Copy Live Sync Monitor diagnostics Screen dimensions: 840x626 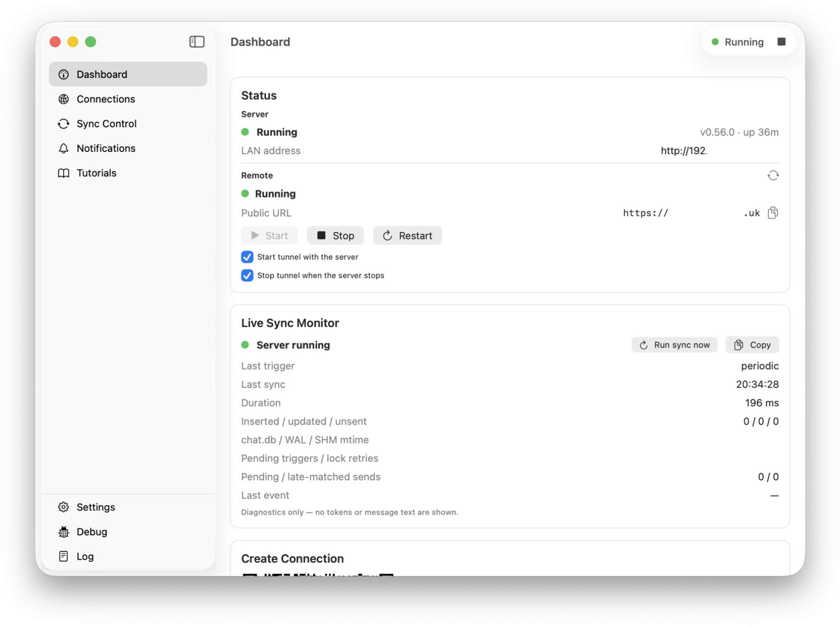point(752,345)
